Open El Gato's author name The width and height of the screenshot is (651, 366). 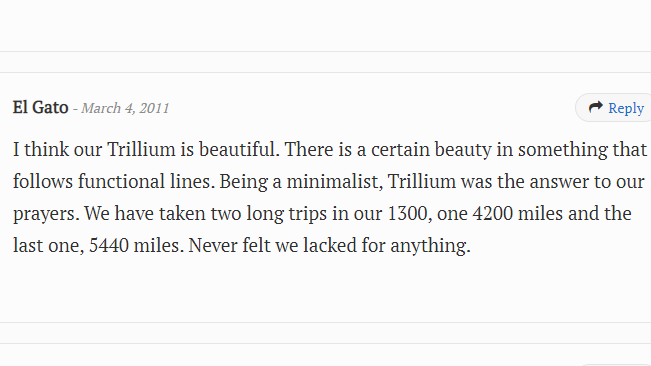point(40,107)
